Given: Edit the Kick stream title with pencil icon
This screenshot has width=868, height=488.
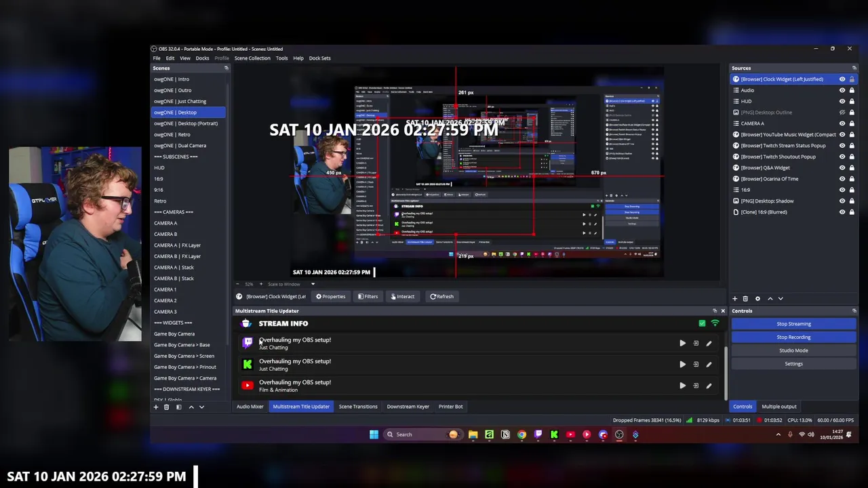Looking at the screenshot, I should [x=709, y=365].
